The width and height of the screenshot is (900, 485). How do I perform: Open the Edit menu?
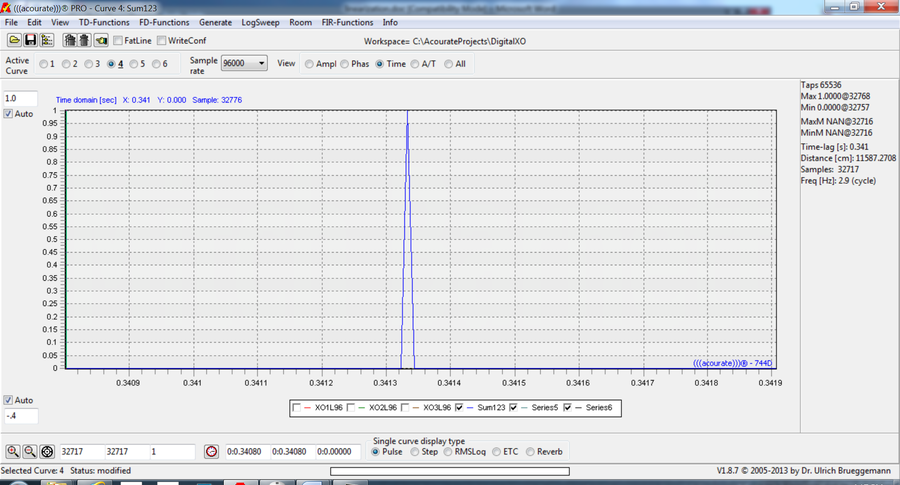[34, 22]
